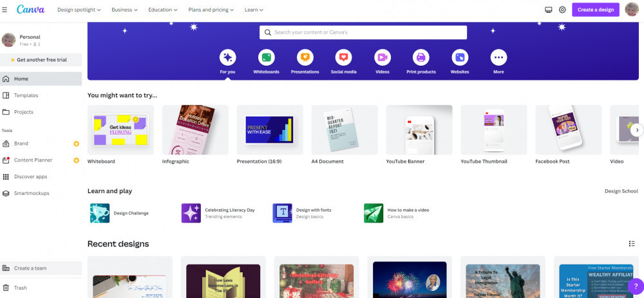Open Projects in the sidebar
This screenshot has width=644, height=298.
click(41, 112)
